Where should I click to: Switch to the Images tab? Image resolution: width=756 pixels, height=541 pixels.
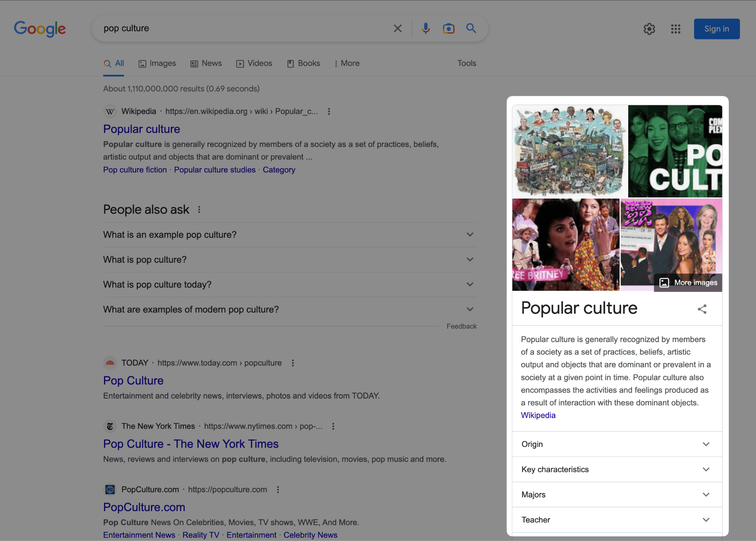[x=157, y=63]
